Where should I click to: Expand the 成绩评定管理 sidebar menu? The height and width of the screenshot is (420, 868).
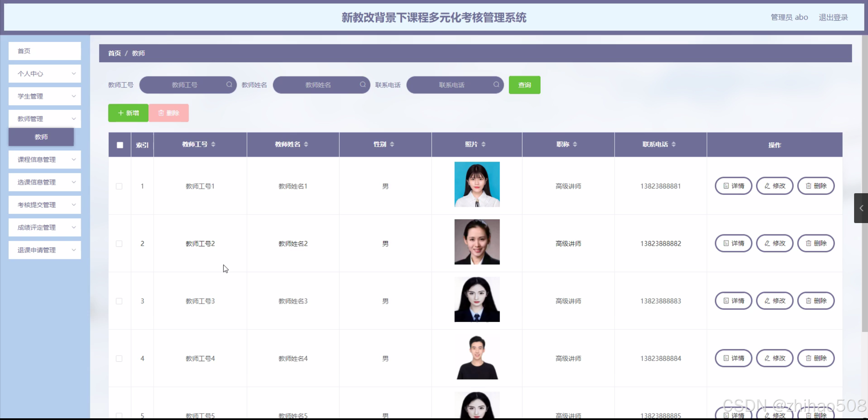pos(45,227)
